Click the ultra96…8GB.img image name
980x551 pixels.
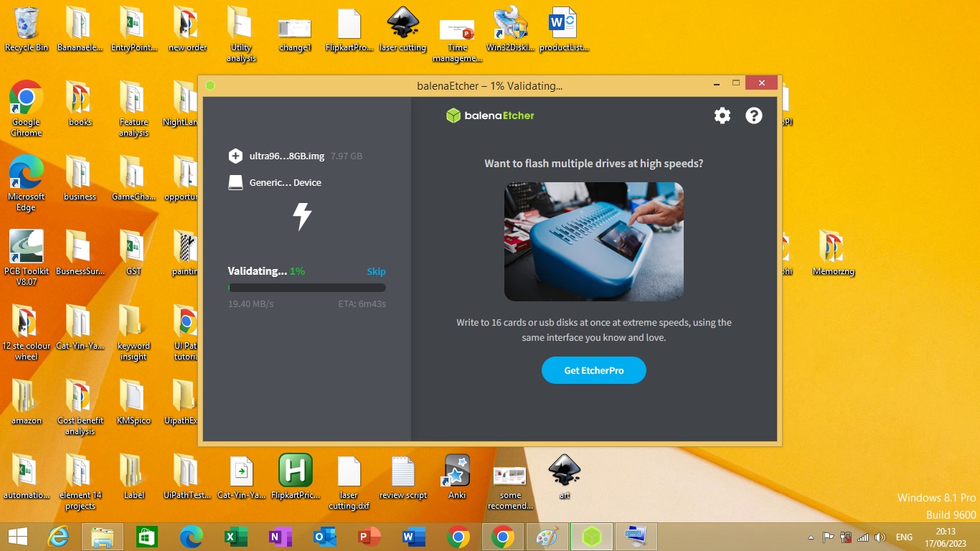pos(287,156)
